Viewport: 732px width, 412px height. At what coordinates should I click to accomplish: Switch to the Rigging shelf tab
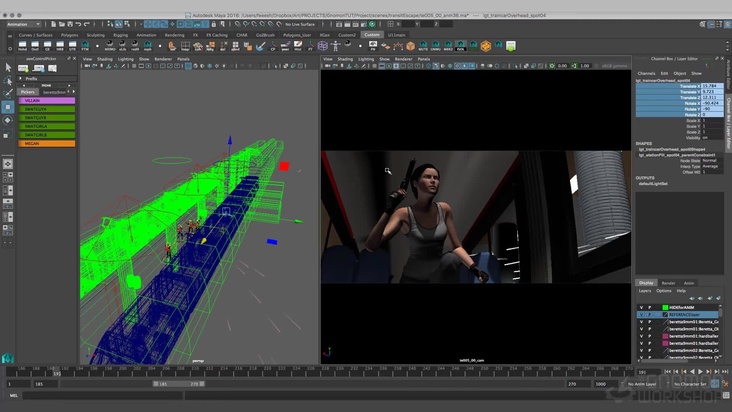point(119,34)
